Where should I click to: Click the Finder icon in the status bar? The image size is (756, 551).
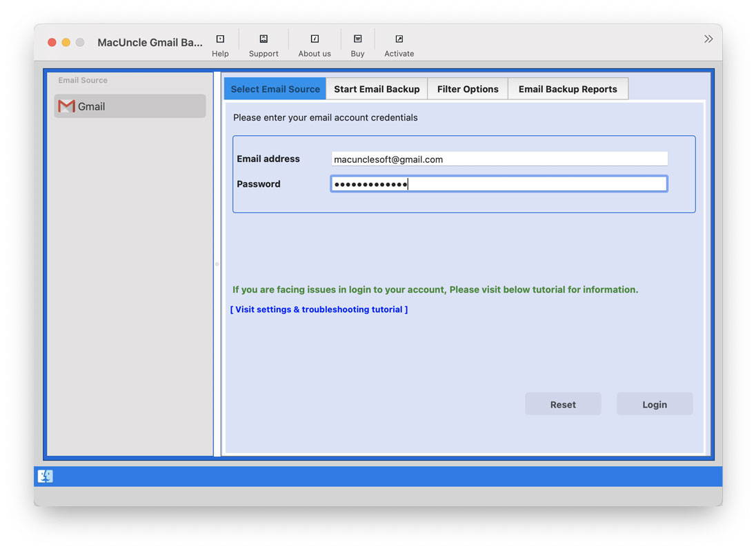tap(45, 476)
